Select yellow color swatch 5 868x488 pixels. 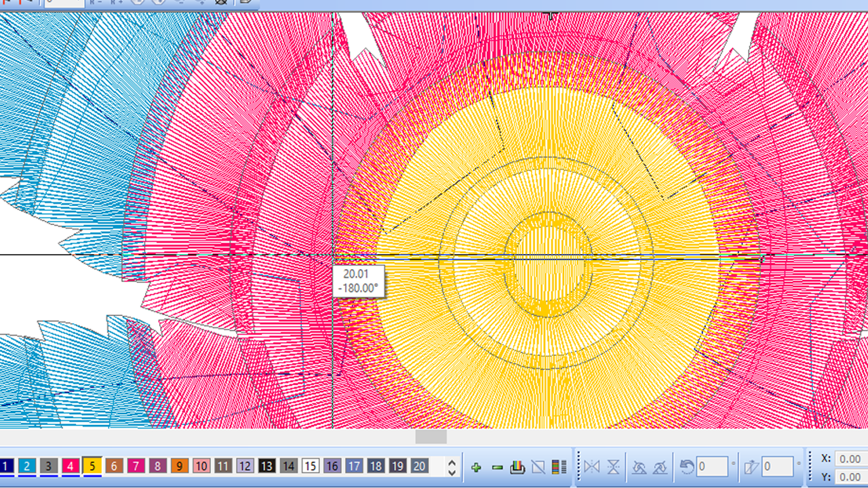pyautogui.click(x=92, y=466)
